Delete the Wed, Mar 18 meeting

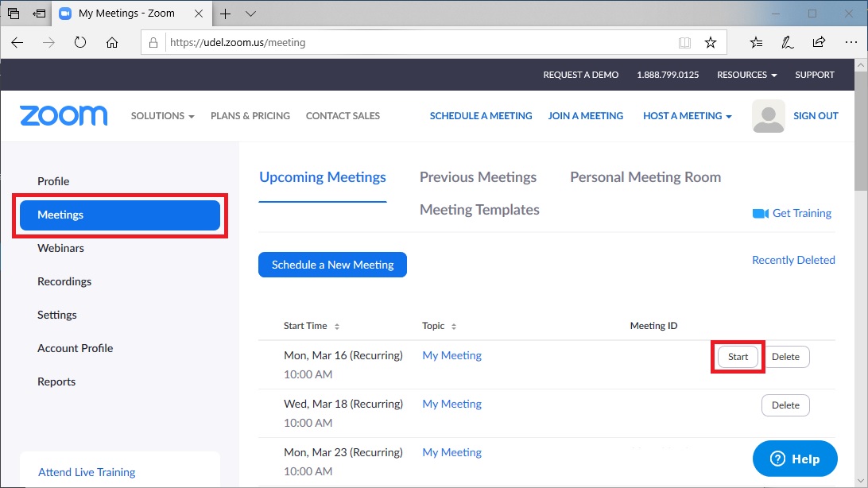click(785, 405)
